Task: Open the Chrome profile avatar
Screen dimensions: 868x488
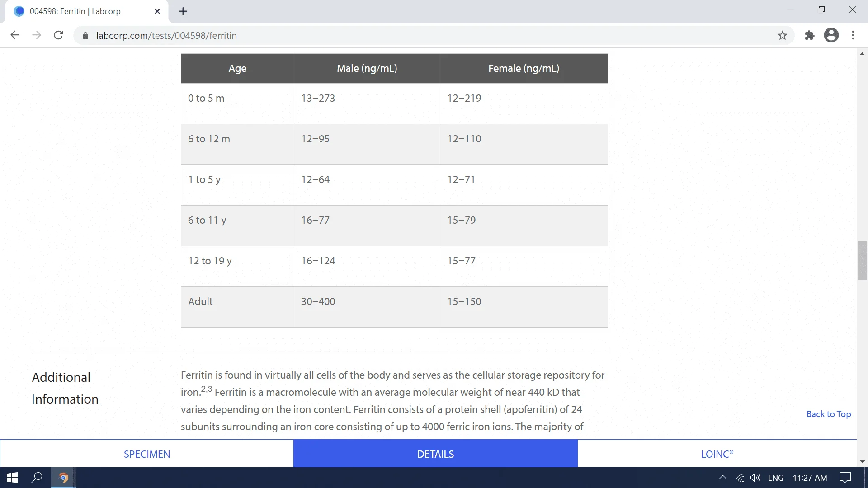Action: click(831, 35)
